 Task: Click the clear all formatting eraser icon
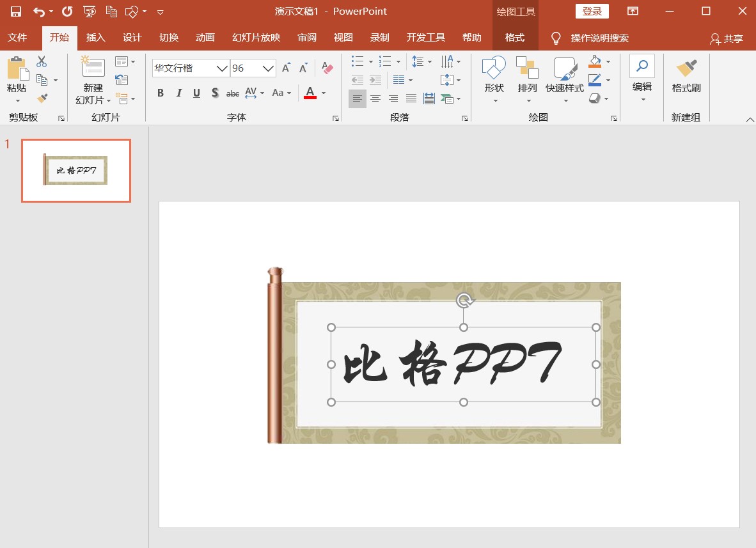[327, 68]
